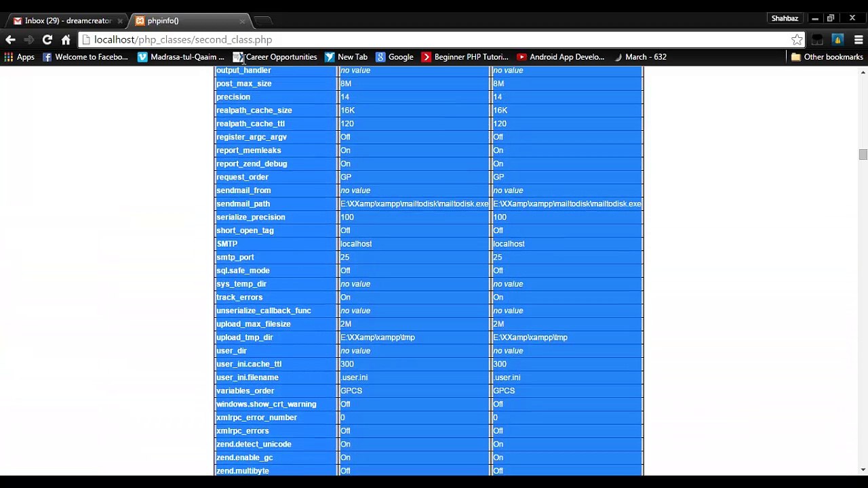Select the short_open_tag label

(x=245, y=230)
